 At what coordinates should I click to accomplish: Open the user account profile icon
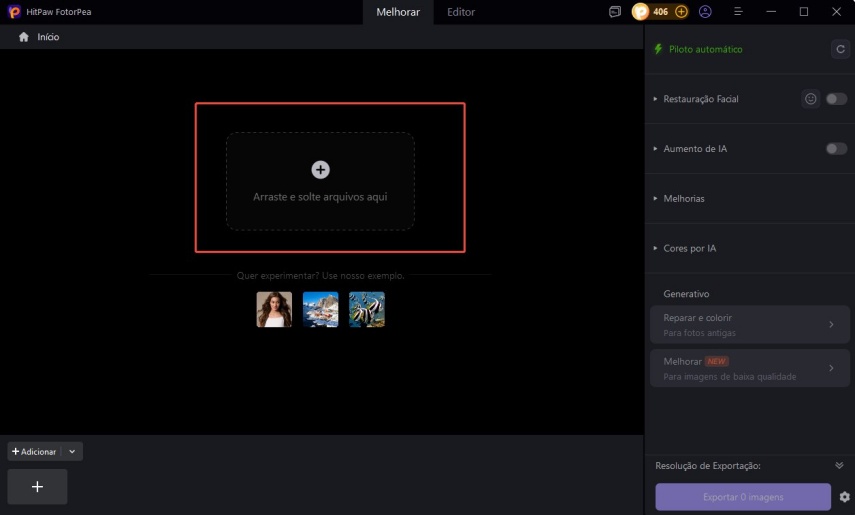pyautogui.click(x=706, y=12)
